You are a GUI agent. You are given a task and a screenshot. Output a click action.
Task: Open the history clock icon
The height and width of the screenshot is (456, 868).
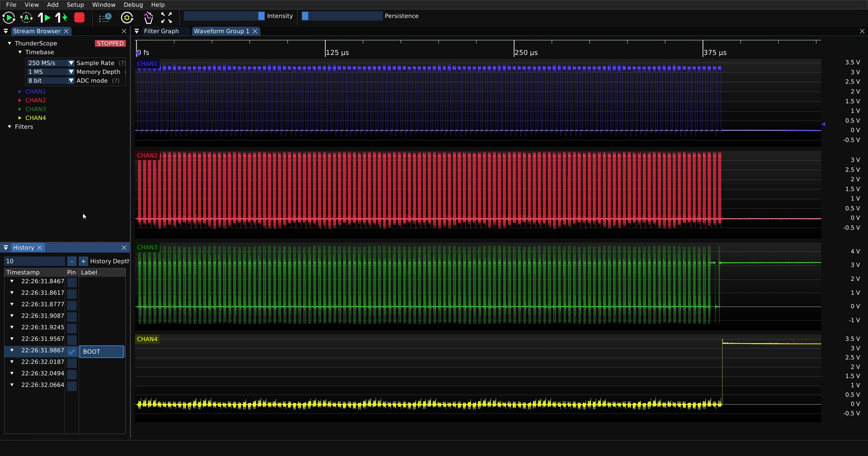pyautogui.click(x=105, y=18)
